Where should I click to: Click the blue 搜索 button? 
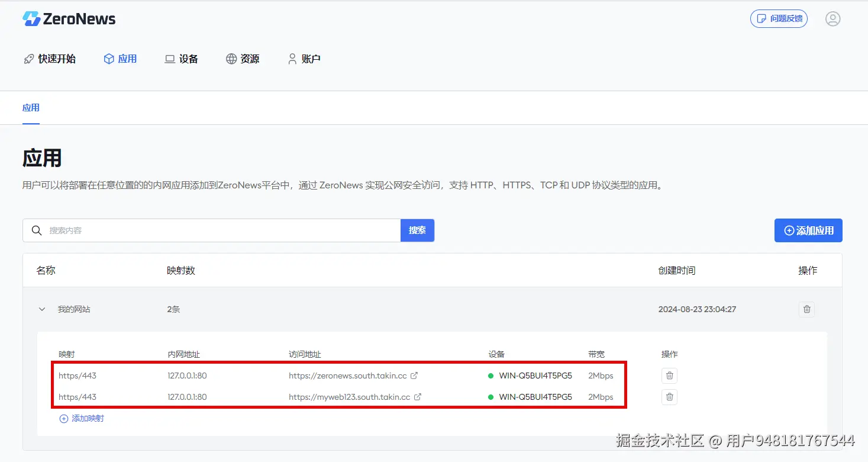(417, 230)
